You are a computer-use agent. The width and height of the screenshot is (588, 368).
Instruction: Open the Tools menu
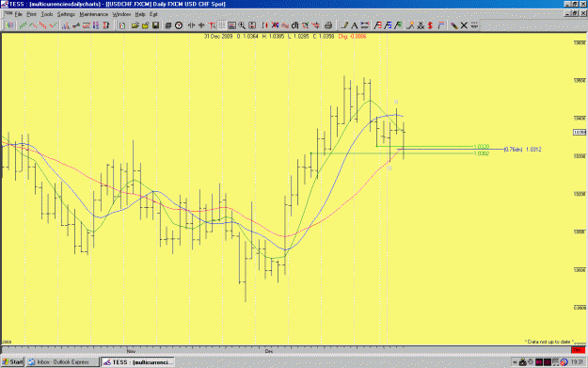[47, 14]
